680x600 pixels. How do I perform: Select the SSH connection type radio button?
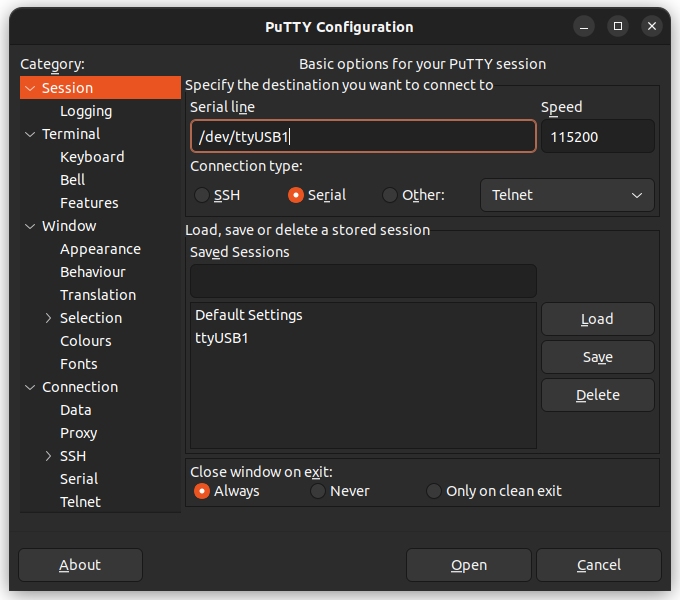[202, 195]
